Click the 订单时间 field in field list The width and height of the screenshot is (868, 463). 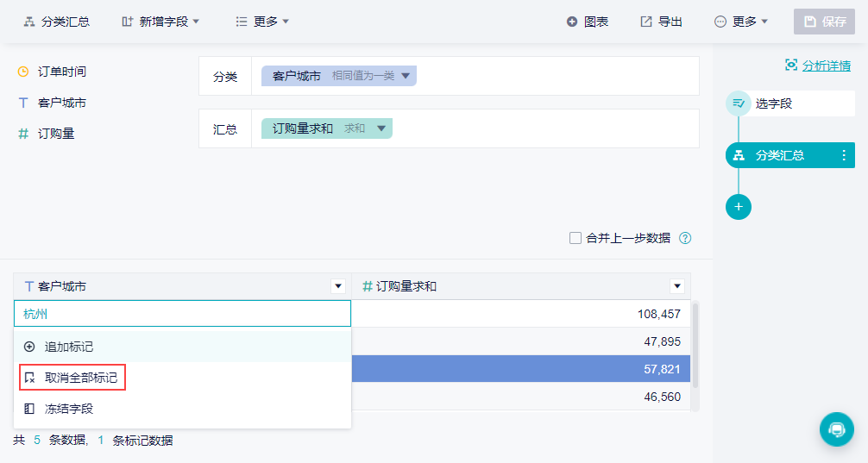point(61,72)
